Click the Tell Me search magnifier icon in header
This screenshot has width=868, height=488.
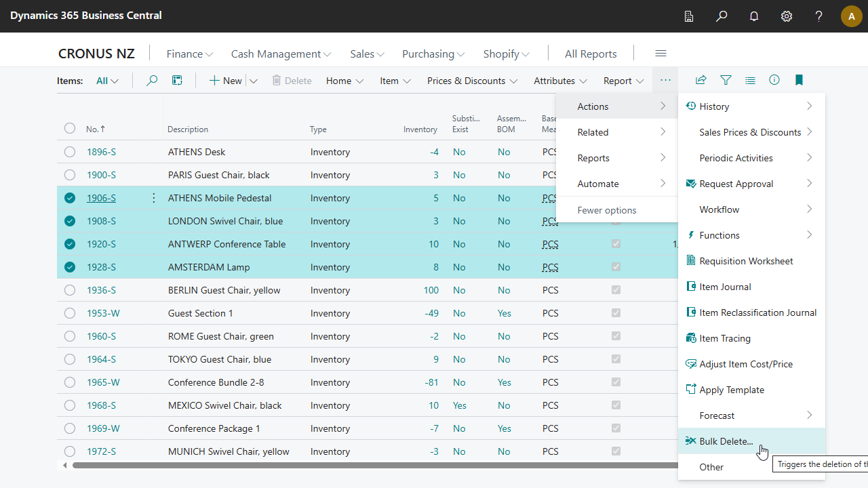pyautogui.click(x=722, y=16)
